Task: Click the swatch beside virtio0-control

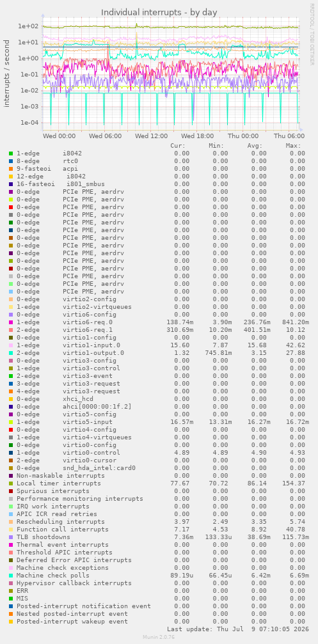Action: coord(11,453)
